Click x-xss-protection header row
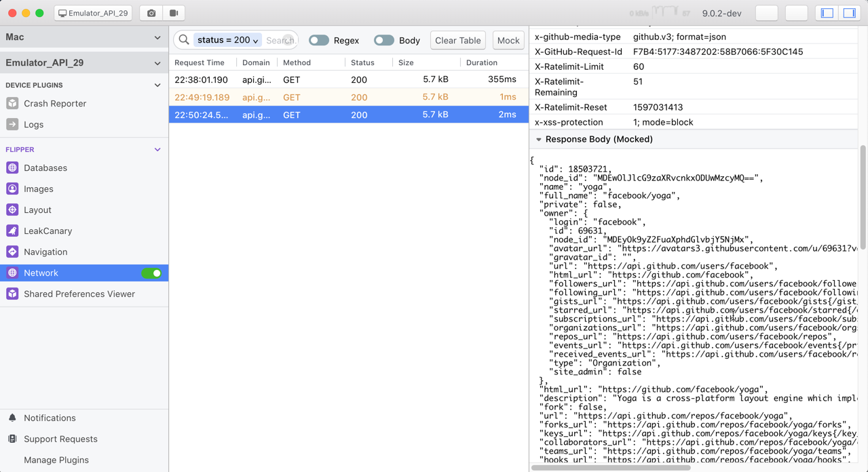Screen dimensions: 868x472 point(694,122)
